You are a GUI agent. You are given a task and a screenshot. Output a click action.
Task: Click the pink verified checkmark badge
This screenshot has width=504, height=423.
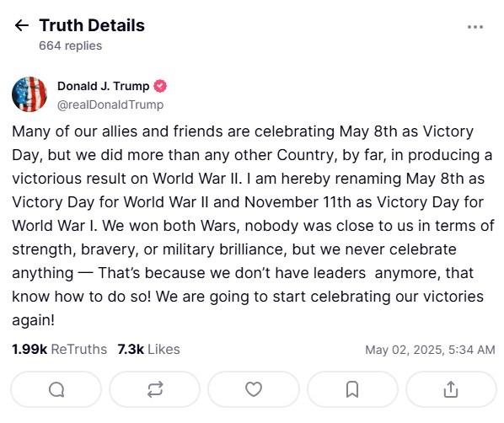click(x=160, y=86)
